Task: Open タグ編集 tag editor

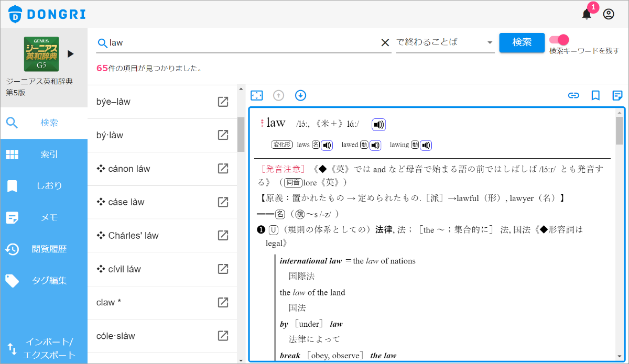Action: (44, 280)
